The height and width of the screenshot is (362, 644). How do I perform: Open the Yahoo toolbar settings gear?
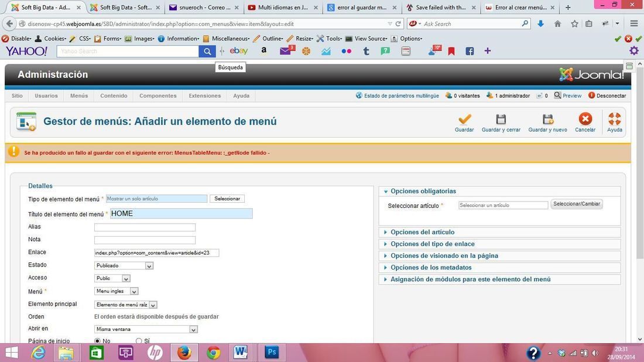633,50
